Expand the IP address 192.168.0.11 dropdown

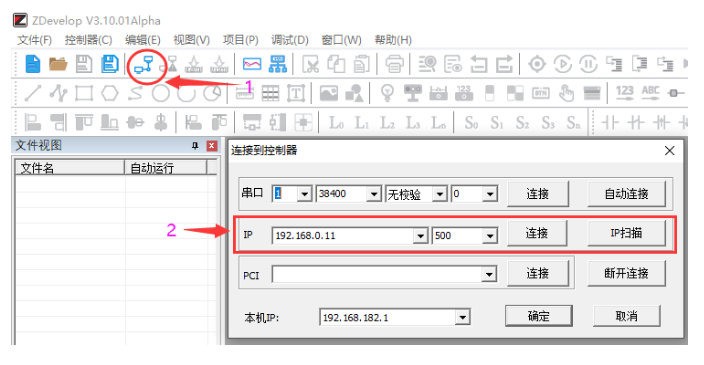tap(420, 235)
